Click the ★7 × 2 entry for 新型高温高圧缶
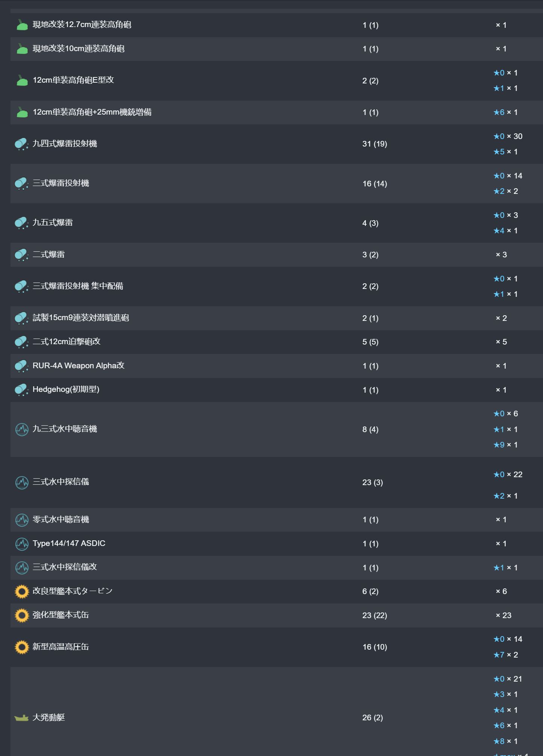This screenshot has width=543, height=756. pos(506,655)
